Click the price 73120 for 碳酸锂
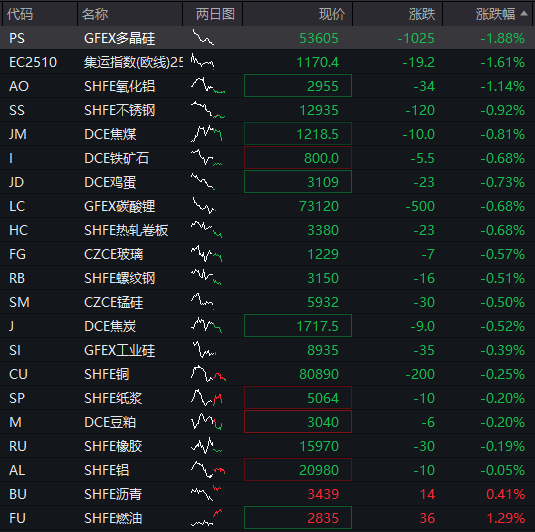Viewport: 535px width, 532px height. point(319,206)
